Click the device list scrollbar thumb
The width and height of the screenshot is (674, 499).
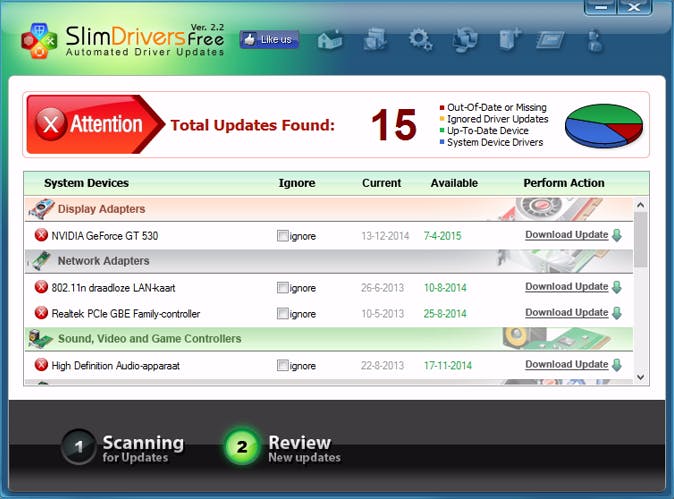tap(640, 239)
